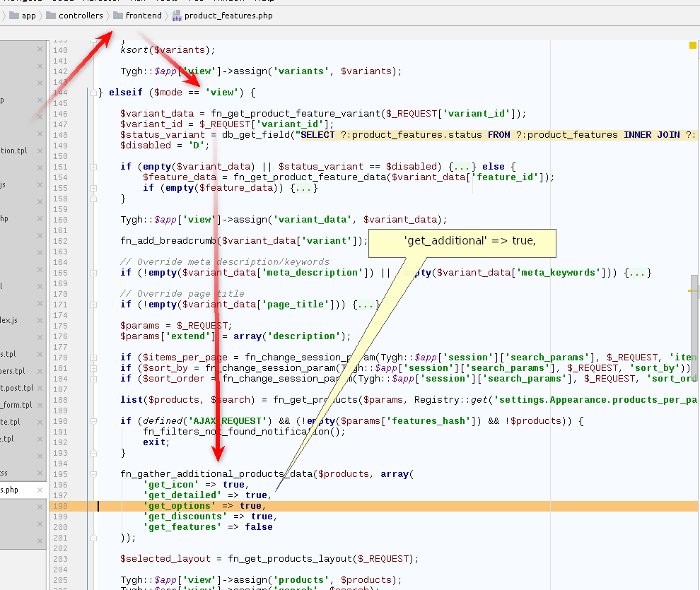
Task: Expand the fold marker at line 165
Action: click(94, 273)
